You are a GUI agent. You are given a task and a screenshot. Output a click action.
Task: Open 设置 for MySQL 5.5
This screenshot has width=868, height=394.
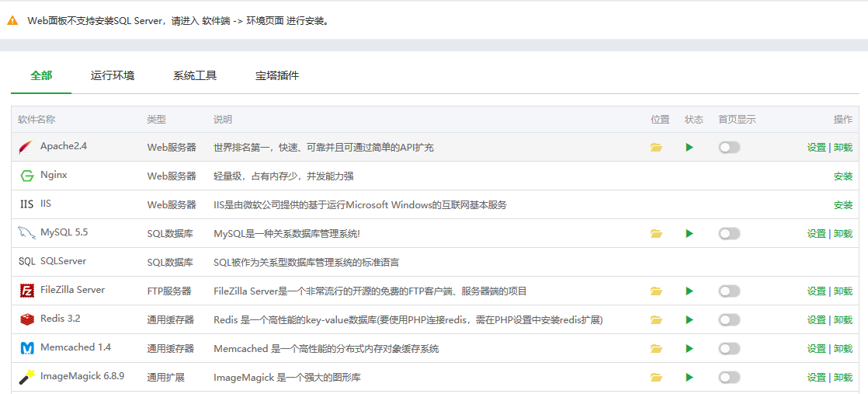(x=816, y=234)
